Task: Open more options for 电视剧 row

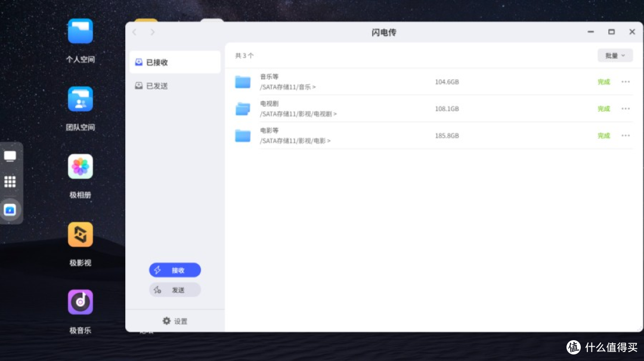Action: [x=626, y=108]
